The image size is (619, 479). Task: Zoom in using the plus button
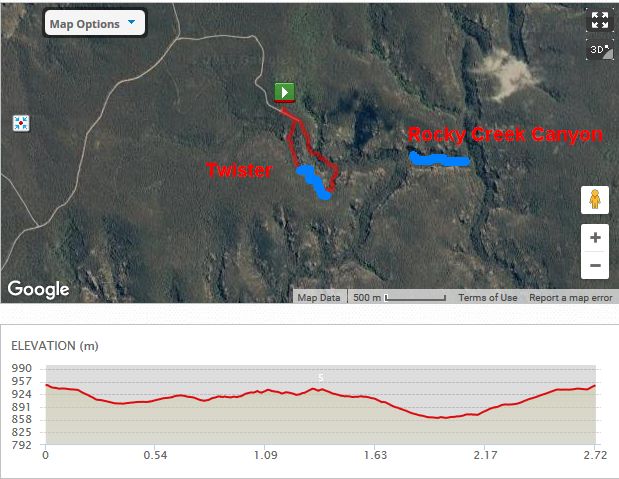tap(595, 238)
